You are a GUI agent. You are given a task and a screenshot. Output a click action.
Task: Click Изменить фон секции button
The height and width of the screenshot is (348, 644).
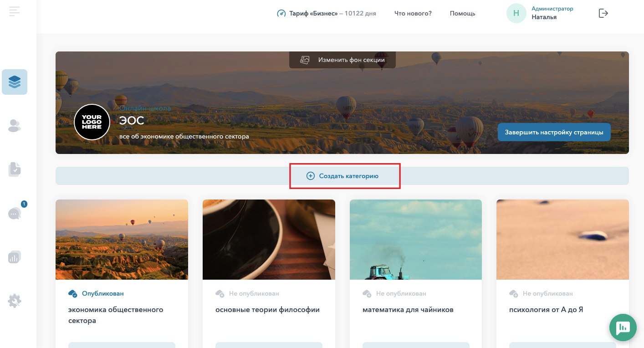[x=342, y=60]
